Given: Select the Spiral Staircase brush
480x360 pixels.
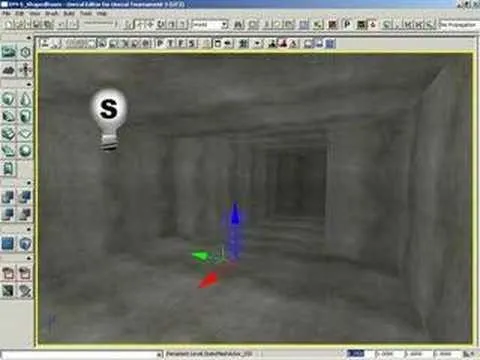Looking at the screenshot, I should [x=9, y=151].
